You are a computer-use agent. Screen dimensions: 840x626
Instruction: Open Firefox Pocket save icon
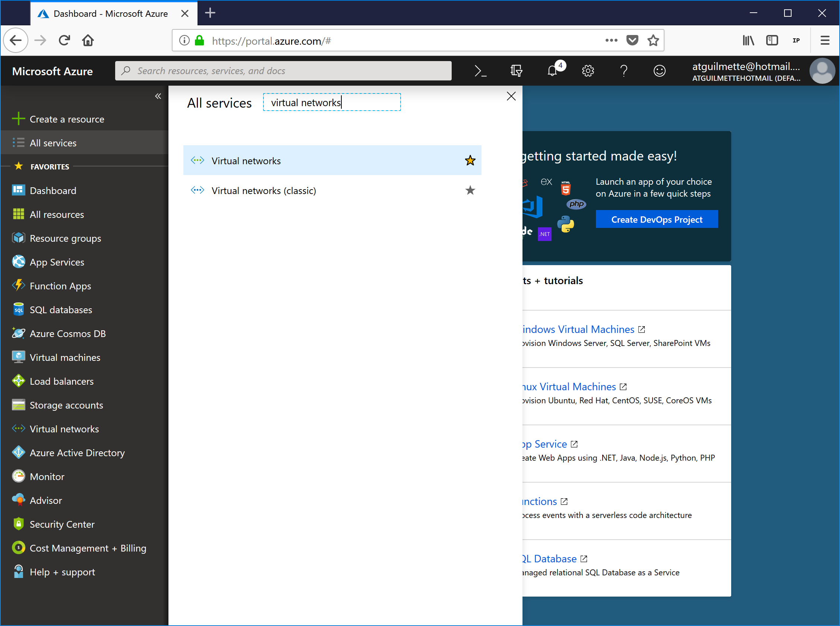point(632,40)
